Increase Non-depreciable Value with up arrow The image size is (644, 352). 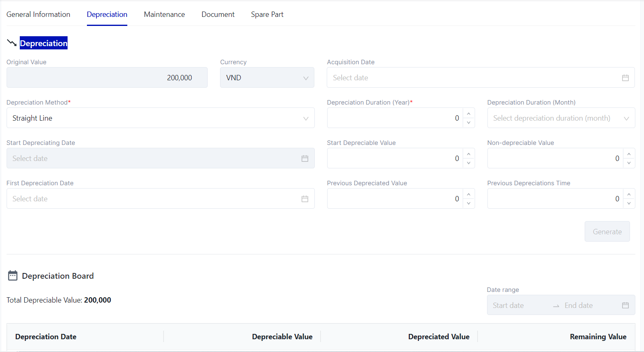coord(628,154)
